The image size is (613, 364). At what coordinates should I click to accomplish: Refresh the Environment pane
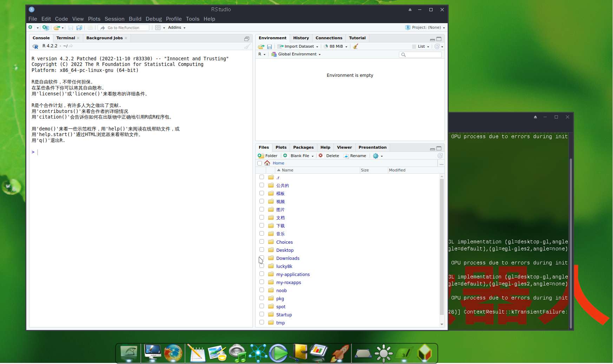point(437,46)
